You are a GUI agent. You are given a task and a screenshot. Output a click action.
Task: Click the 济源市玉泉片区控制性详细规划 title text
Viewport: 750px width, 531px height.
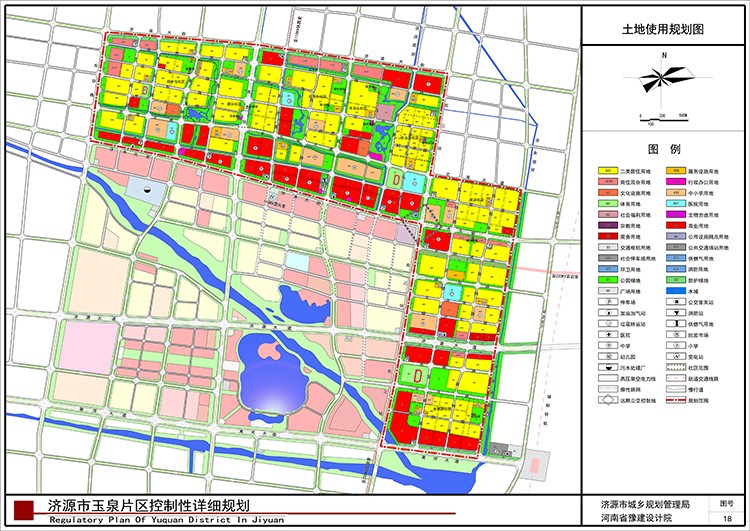click(x=148, y=505)
